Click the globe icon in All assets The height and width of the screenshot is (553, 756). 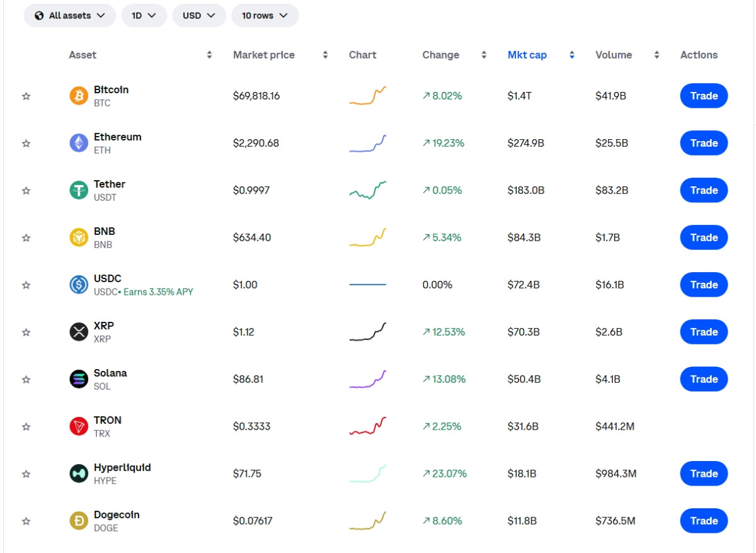[x=39, y=15]
